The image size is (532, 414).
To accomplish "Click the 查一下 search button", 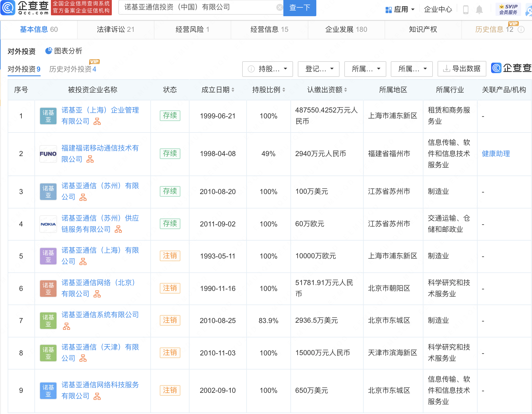I will pyautogui.click(x=300, y=8).
